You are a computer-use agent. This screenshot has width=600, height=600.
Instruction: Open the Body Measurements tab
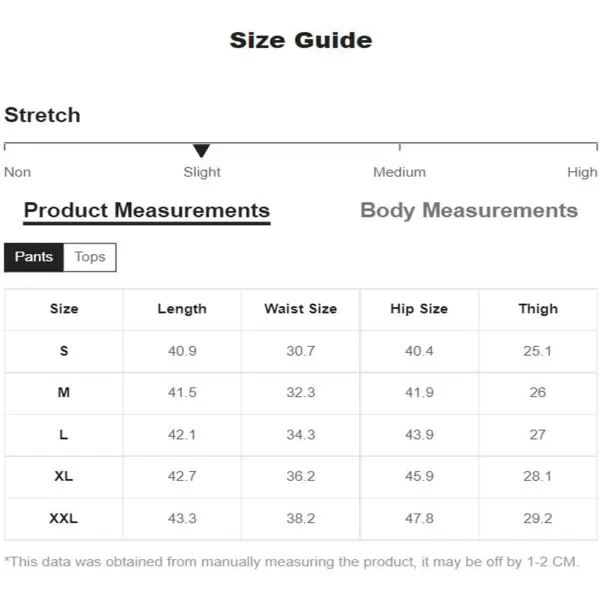point(469,210)
